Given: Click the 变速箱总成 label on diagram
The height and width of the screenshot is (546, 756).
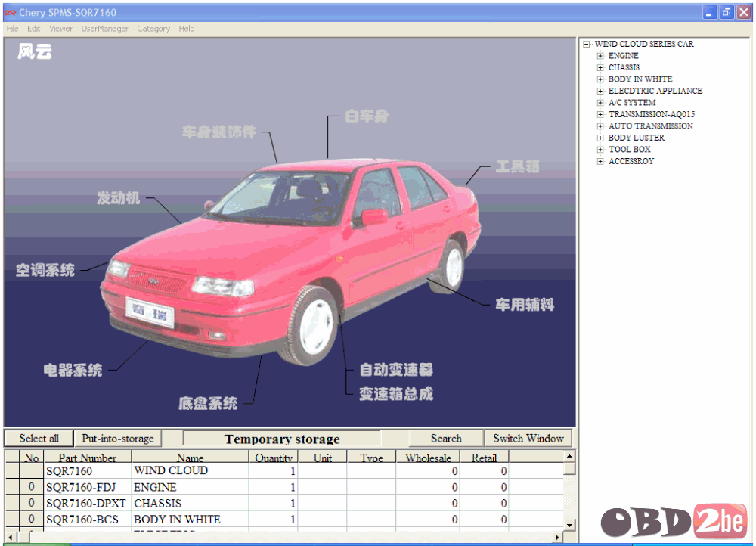Looking at the screenshot, I should (x=396, y=394).
